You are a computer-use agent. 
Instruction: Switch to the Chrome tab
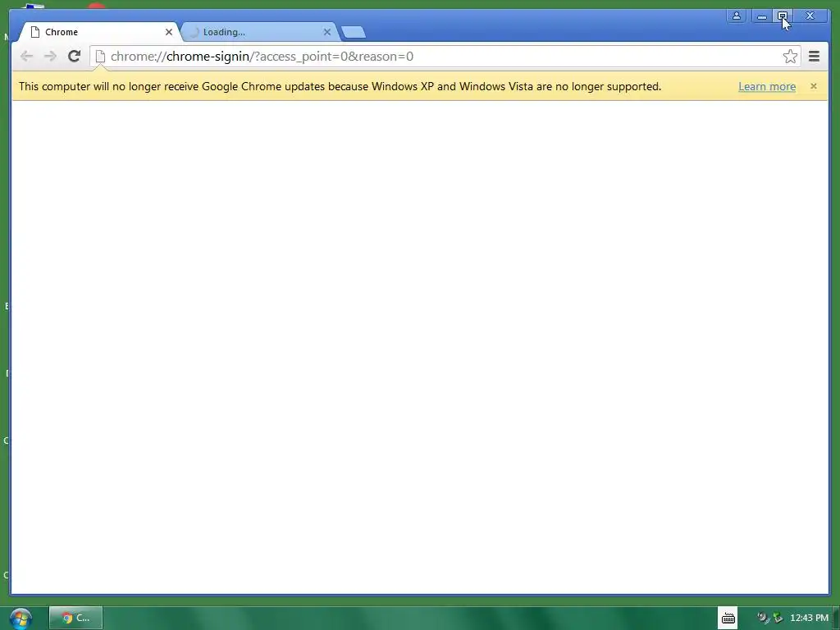(100, 32)
